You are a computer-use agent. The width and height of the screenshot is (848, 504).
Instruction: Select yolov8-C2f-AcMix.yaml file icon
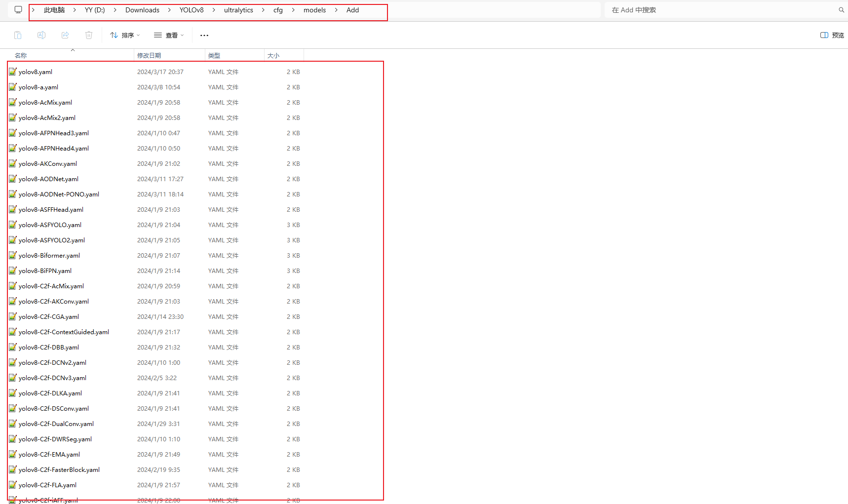[13, 286]
